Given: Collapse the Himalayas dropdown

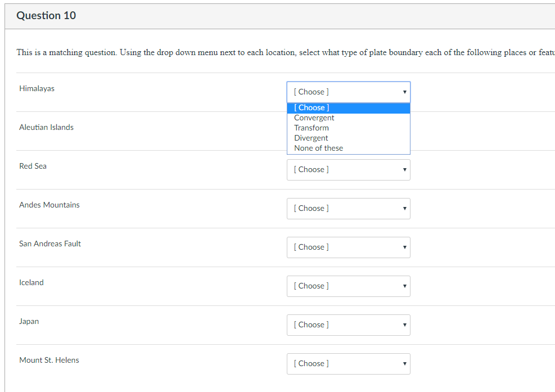Looking at the screenshot, I should pyautogui.click(x=348, y=92).
